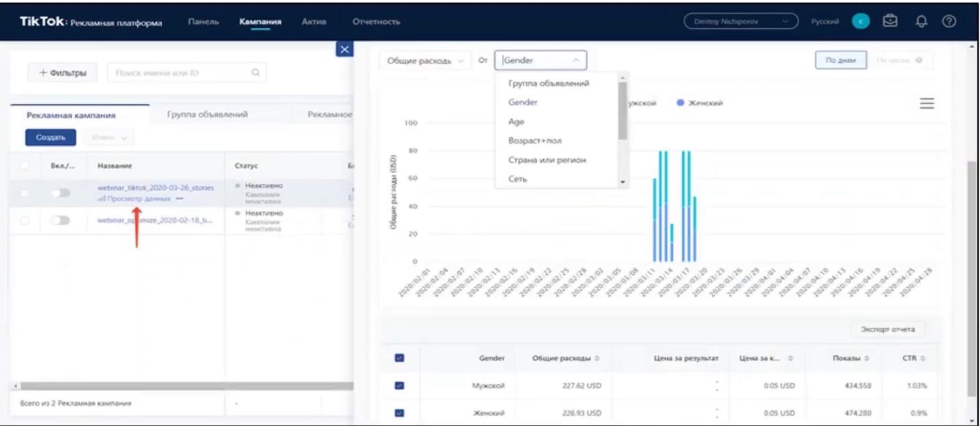The image size is (980, 426).
Task: Sort the Показы column
Action: click(x=867, y=359)
